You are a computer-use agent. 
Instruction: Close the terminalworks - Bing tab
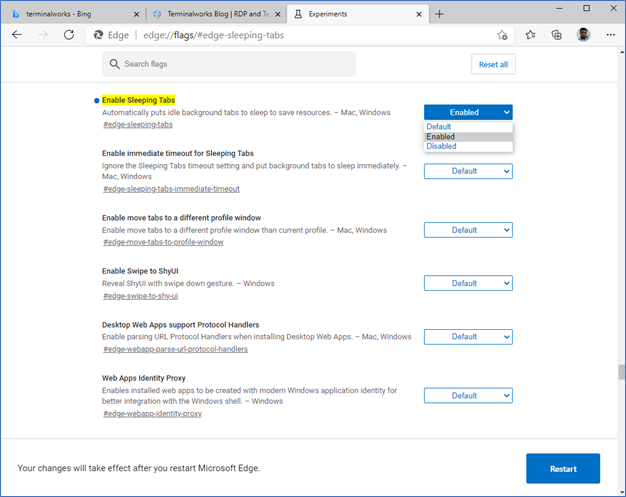pos(136,14)
